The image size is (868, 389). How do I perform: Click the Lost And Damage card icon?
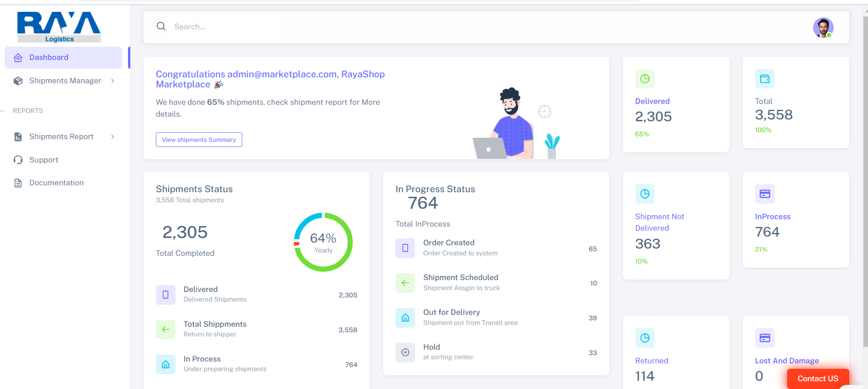(764, 338)
